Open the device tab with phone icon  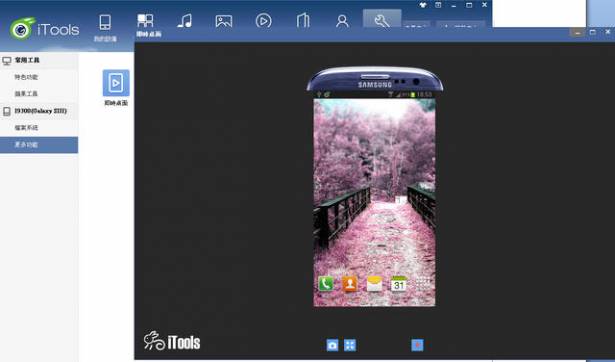(x=105, y=27)
